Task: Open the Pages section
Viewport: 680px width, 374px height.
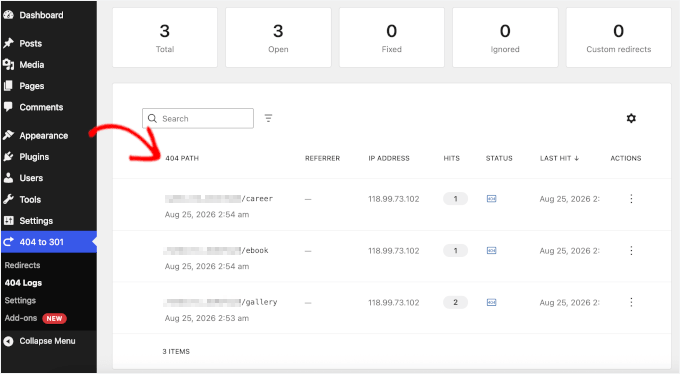Action: [x=32, y=86]
